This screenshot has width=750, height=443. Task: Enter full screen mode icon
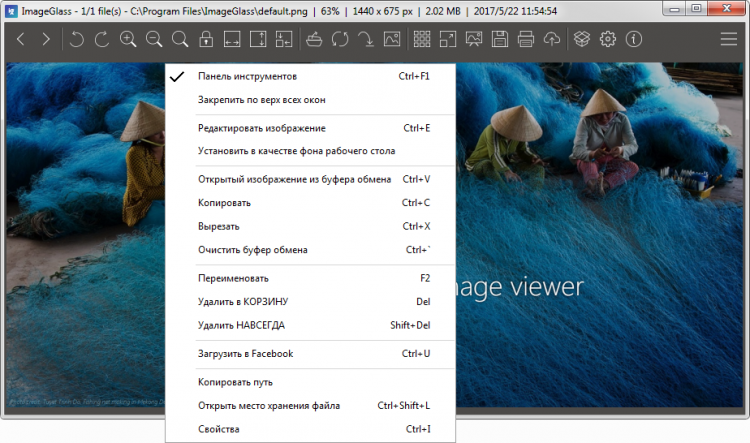[448, 39]
